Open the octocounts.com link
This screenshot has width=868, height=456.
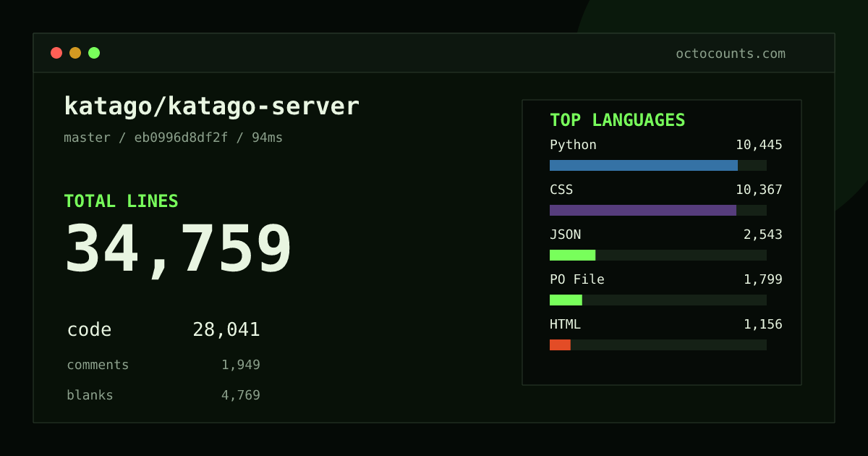click(x=731, y=54)
